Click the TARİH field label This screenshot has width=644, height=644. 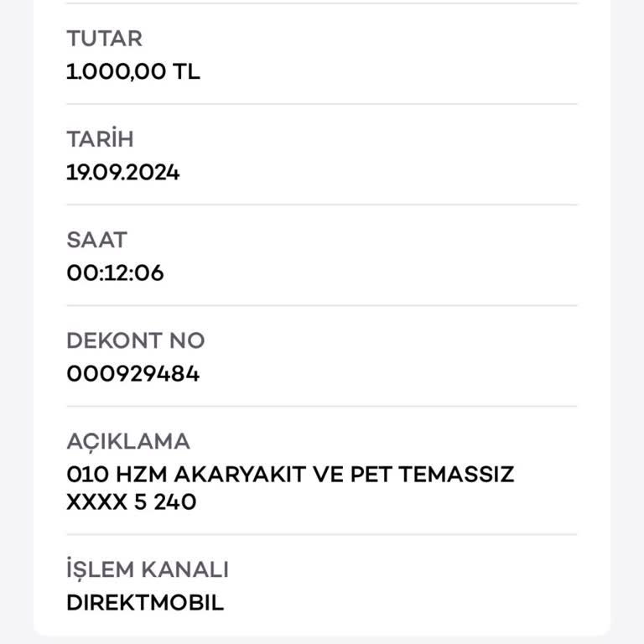point(99,139)
